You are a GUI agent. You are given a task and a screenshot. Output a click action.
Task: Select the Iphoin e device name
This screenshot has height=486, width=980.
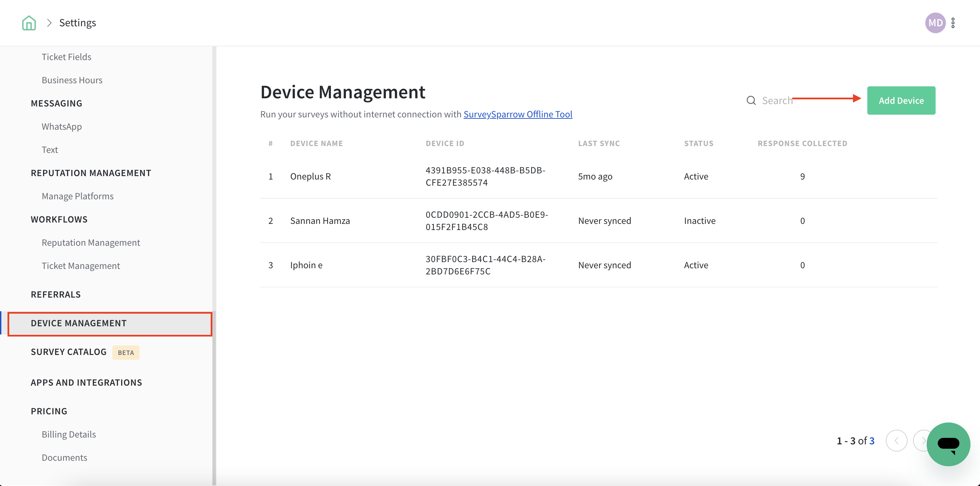306,265
